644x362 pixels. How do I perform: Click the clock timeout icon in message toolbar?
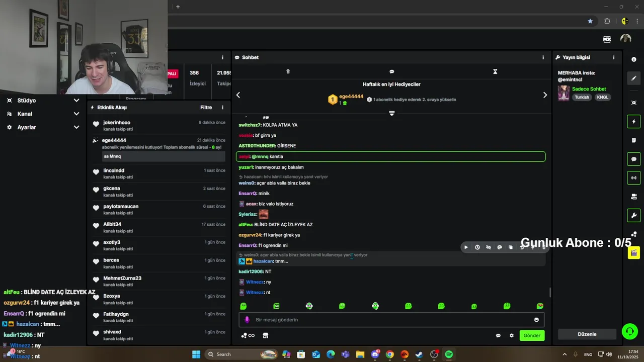pos(477,247)
